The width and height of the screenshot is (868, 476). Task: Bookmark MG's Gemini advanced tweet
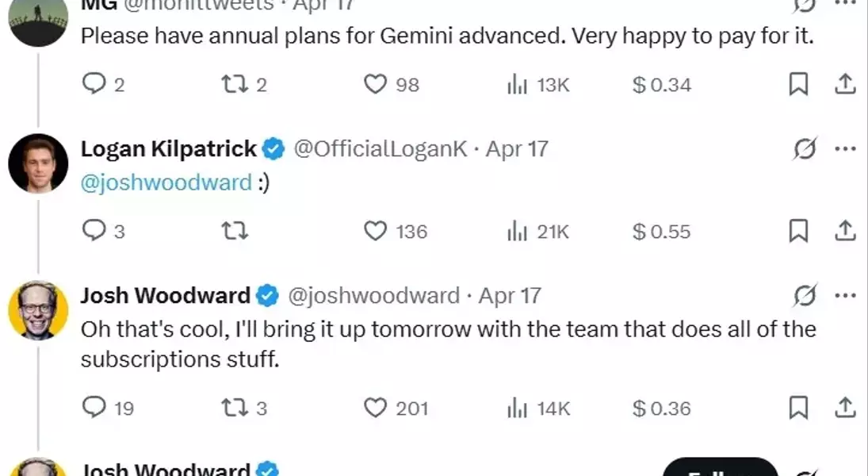click(798, 84)
